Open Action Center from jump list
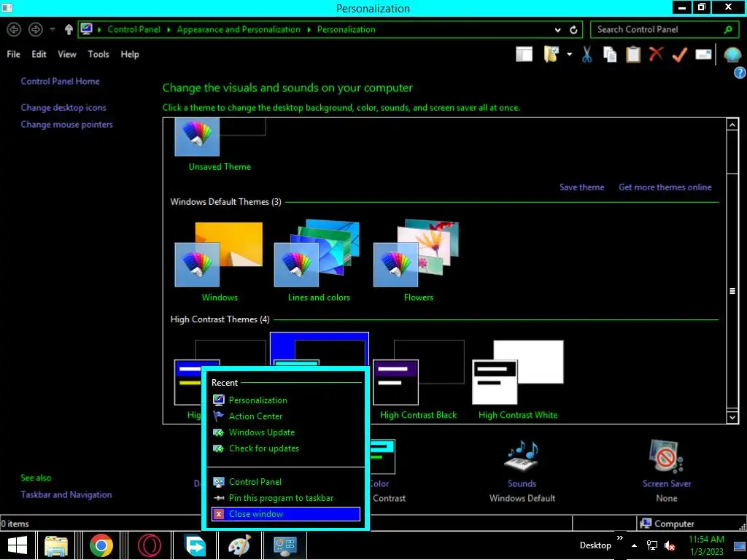The image size is (747, 560). coord(286,416)
